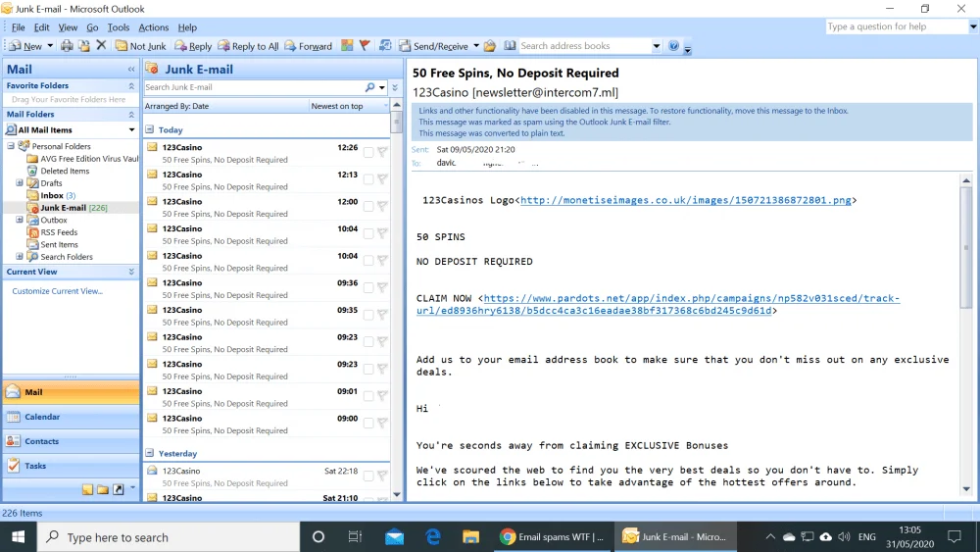980x552 pixels.
Task: Open the Send/Receive dropdown arrow
Action: click(476, 46)
